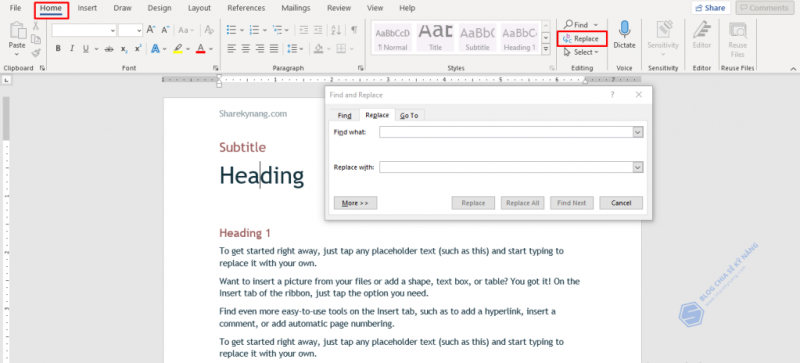Sort text with the A-Z icon

336,30
